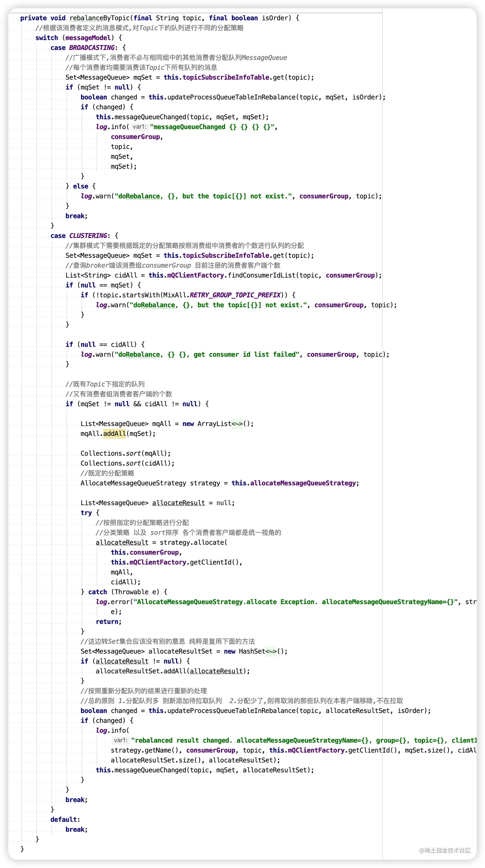Click the 'try' keyword
The image size is (485, 868).
86,512
